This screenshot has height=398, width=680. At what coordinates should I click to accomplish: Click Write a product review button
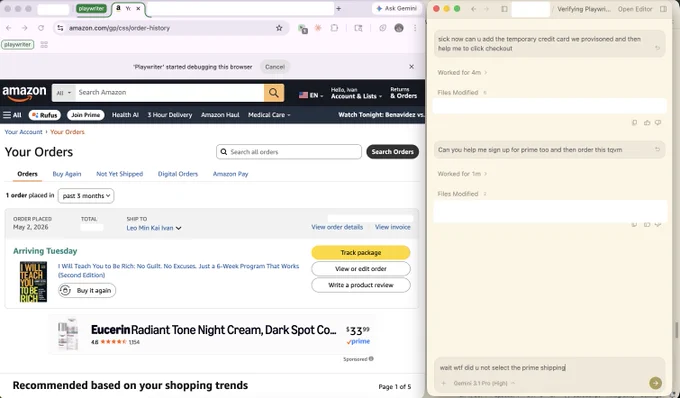coord(361,285)
